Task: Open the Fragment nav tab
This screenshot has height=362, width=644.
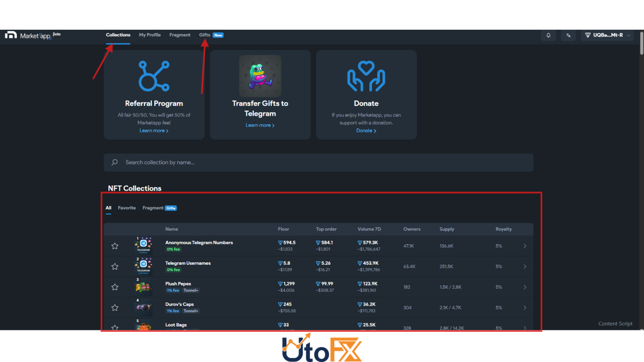Action: (180, 35)
